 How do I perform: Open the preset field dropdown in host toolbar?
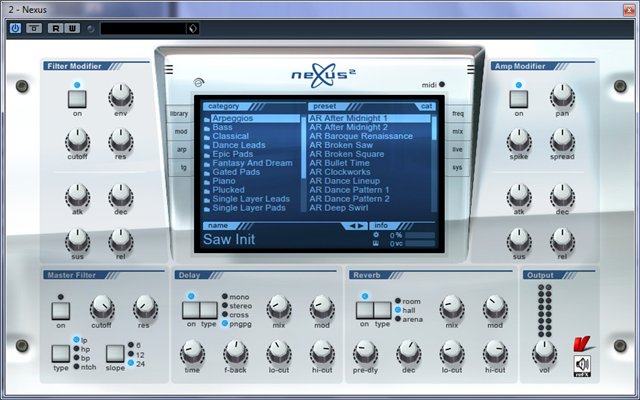tap(193, 28)
